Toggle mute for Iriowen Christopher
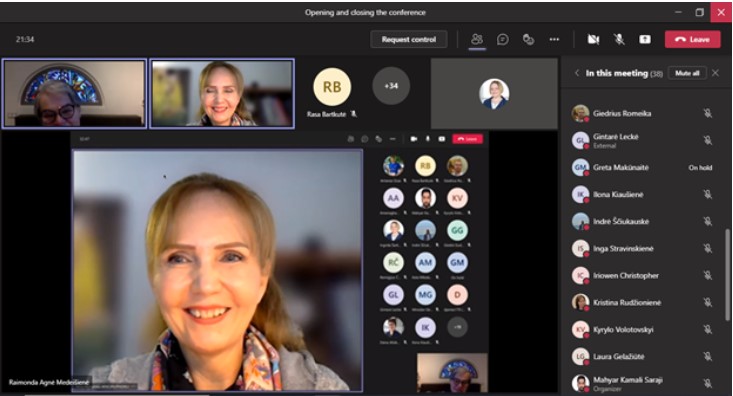 708,275
